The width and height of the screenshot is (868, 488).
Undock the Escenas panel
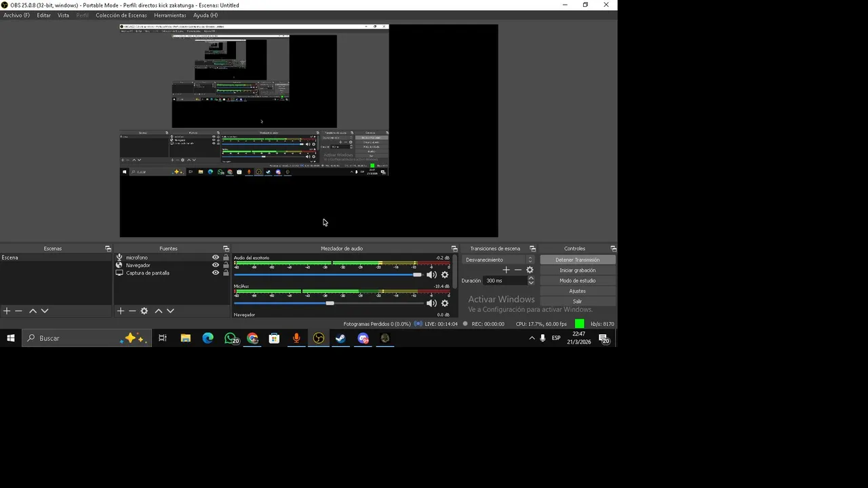[108, 249]
